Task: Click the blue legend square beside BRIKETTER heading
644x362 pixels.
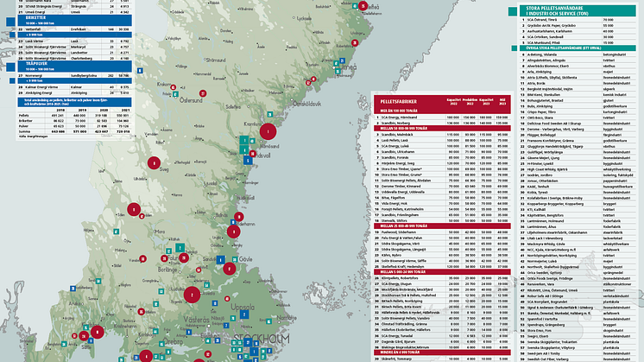Action: pos(10,22)
